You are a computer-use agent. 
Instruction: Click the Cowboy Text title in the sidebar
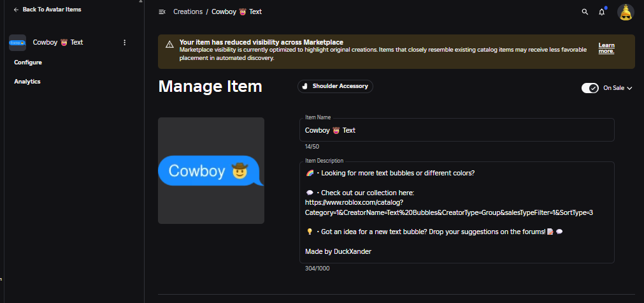(58, 42)
